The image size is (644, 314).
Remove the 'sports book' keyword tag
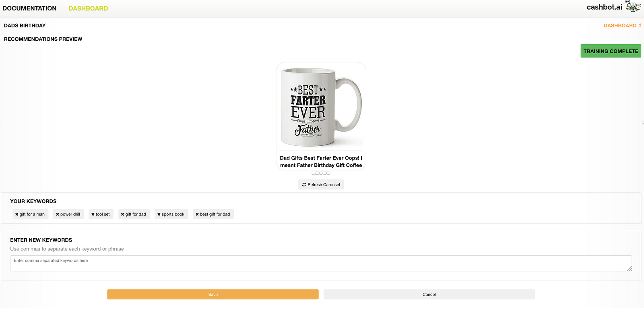click(x=159, y=215)
